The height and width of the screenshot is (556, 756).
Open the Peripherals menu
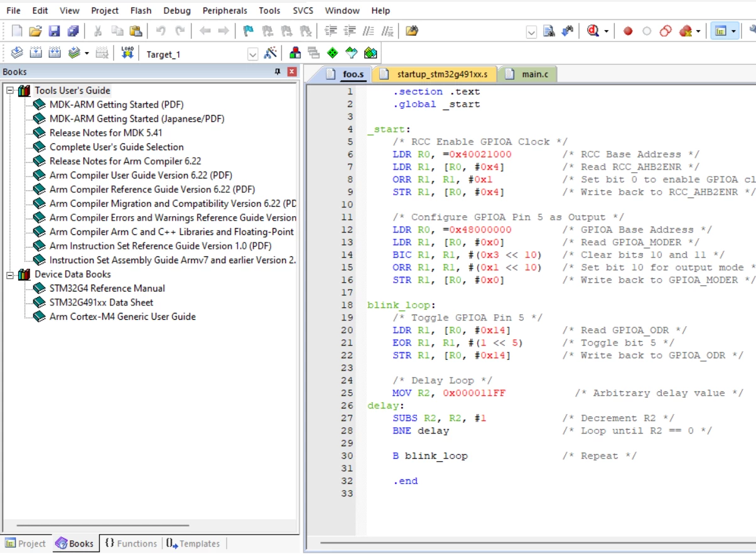225,11
